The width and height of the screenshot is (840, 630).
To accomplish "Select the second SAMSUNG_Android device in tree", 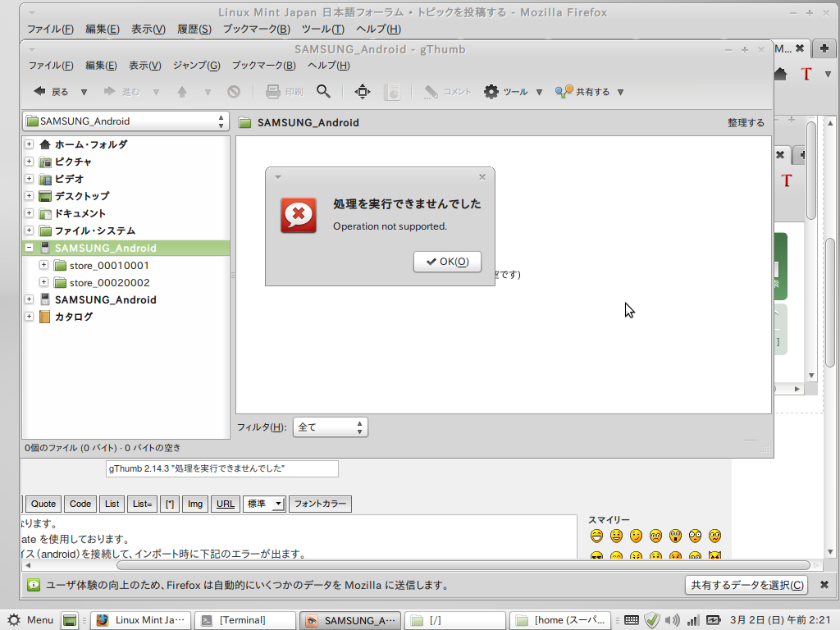I will pos(106,299).
